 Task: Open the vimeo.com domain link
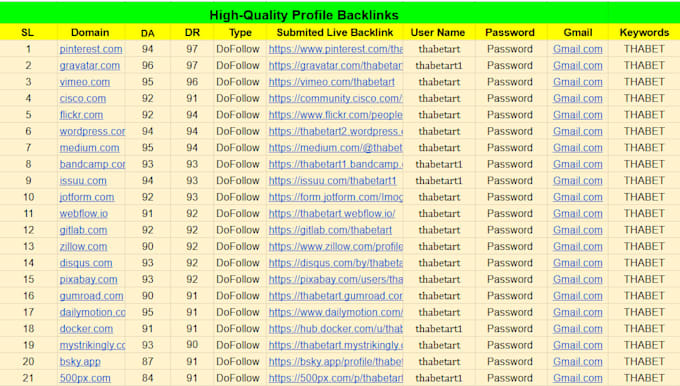pyautogui.click(x=85, y=82)
